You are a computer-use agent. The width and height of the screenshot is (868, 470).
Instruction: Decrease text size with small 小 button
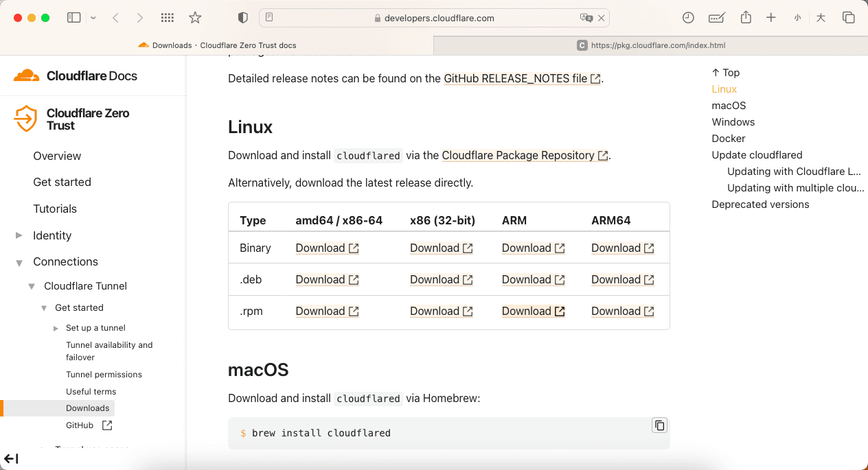797,18
